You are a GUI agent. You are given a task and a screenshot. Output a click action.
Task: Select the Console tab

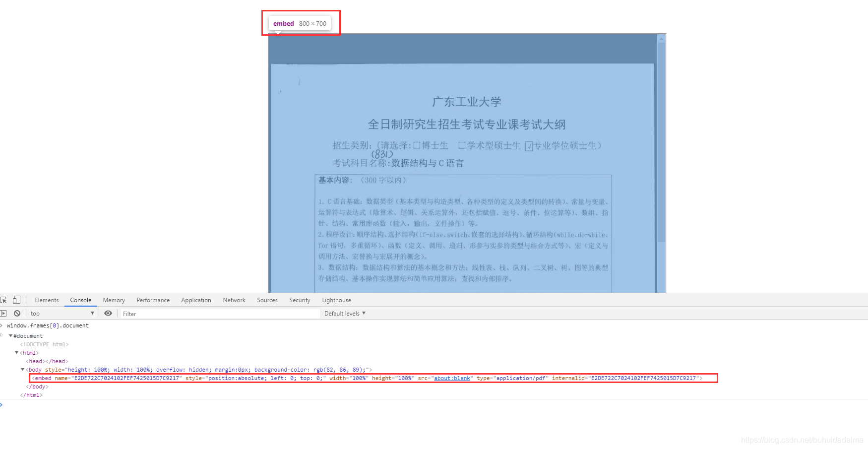(81, 300)
